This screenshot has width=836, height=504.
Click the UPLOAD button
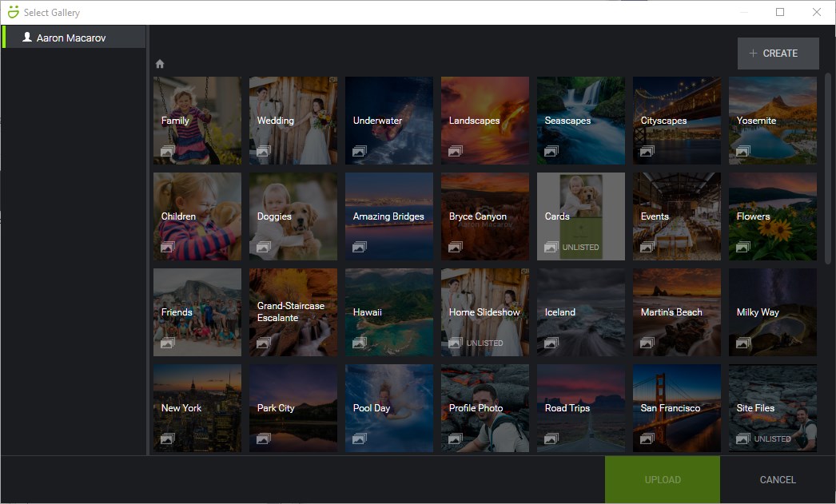pyautogui.click(x=663, y=479)
